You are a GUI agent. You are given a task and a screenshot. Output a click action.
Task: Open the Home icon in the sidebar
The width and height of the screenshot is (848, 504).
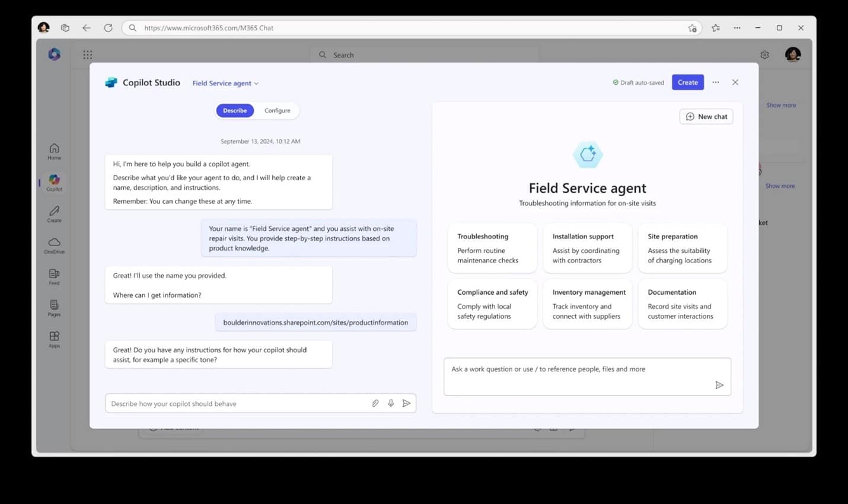pyautogui.click(x=54, y=151)
